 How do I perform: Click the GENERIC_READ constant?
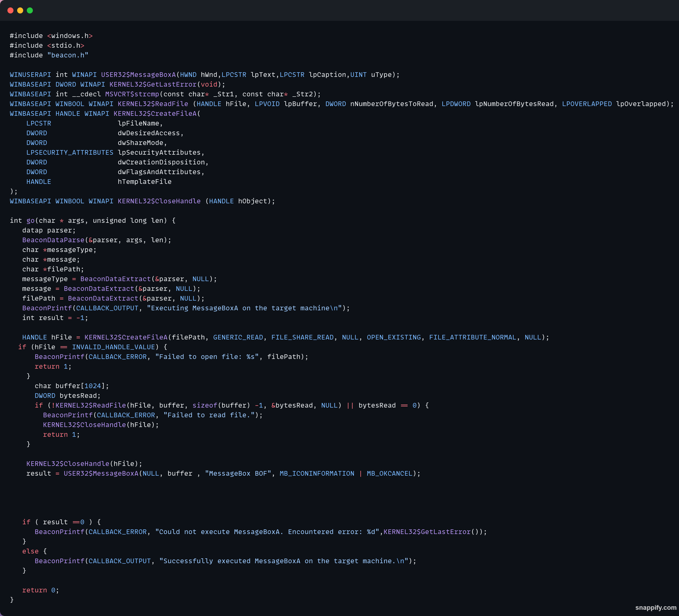click(238, 337)
